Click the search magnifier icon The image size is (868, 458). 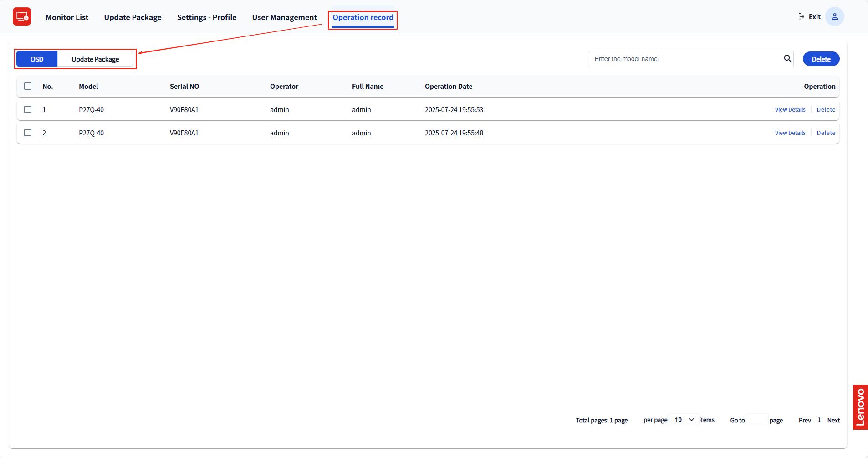[x=787, y=59]
